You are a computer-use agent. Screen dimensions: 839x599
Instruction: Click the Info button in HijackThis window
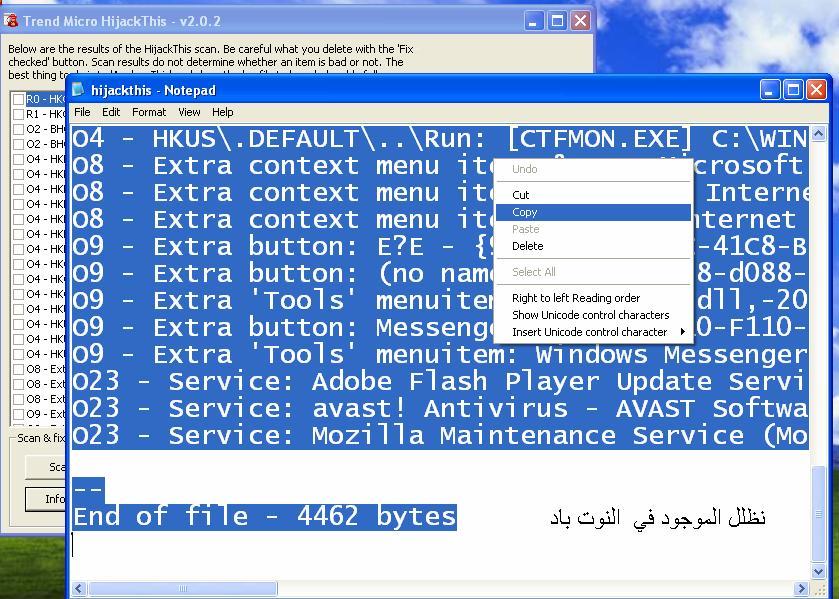[x=46, y=499]
